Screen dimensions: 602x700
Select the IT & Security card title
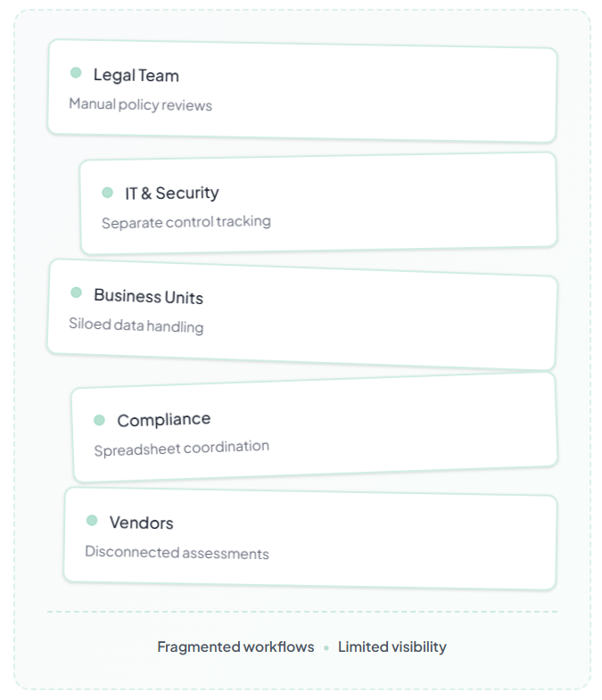(171, 193)
